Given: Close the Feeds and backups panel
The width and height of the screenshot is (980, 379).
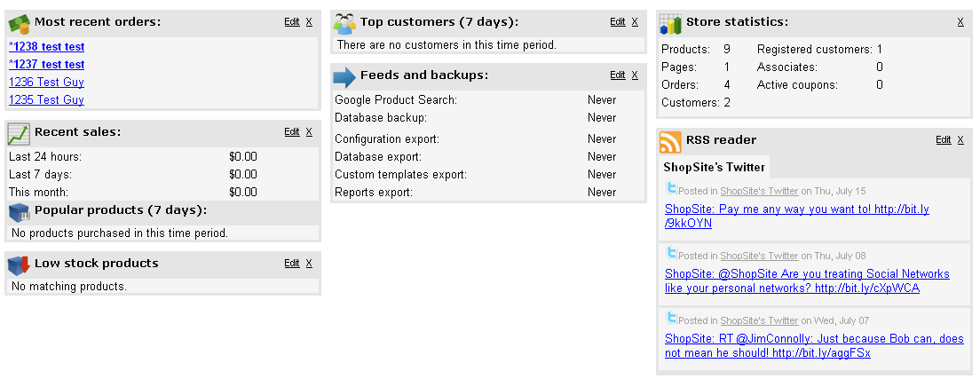Looking at the screenshot, I should 635,75.
